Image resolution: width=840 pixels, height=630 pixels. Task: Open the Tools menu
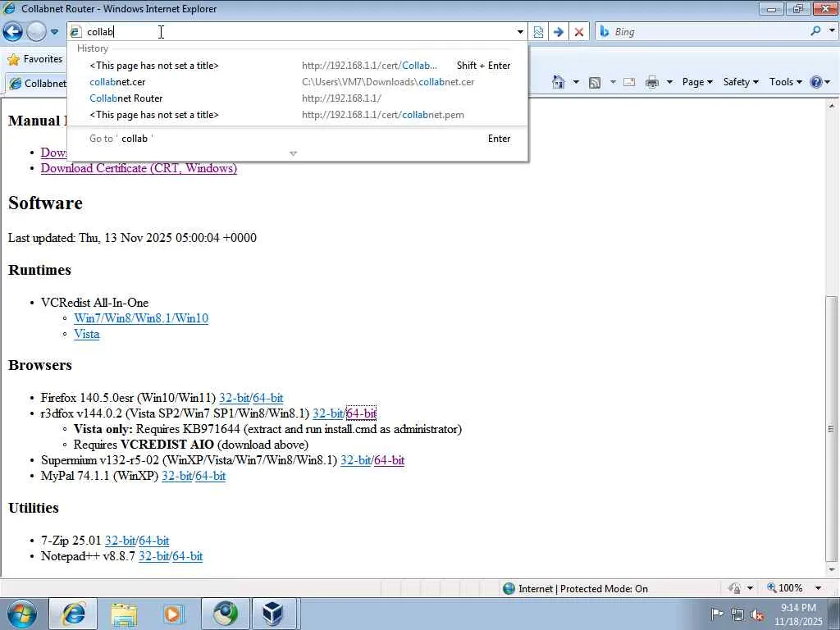785,82
